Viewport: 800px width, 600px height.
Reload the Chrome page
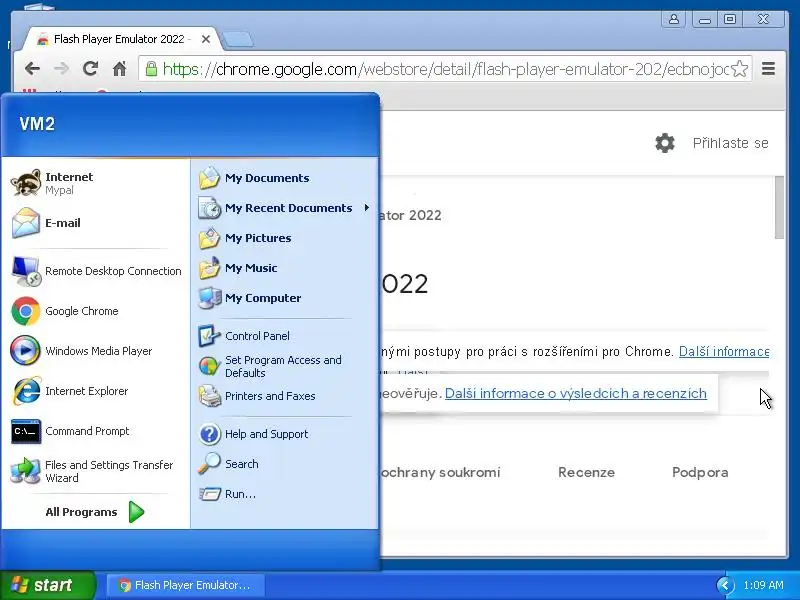click(x=90, y=68)
